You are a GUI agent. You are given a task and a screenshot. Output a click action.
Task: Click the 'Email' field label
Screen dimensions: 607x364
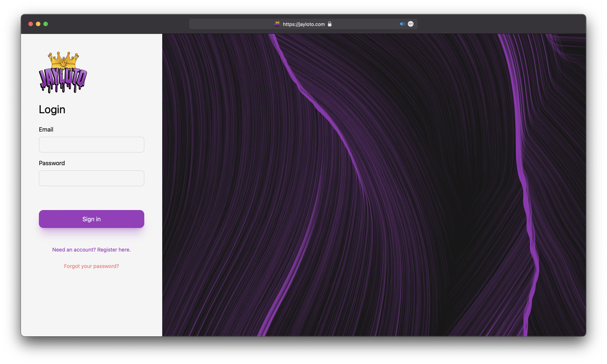(x=46, y=129)
